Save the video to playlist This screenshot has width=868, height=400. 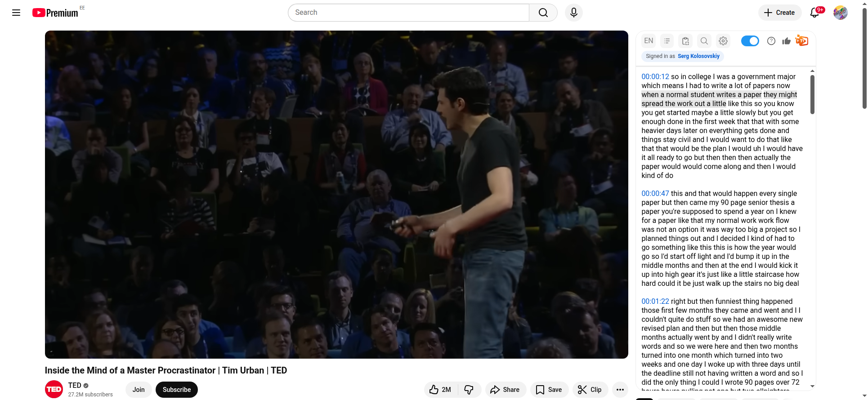click(549, 390)
